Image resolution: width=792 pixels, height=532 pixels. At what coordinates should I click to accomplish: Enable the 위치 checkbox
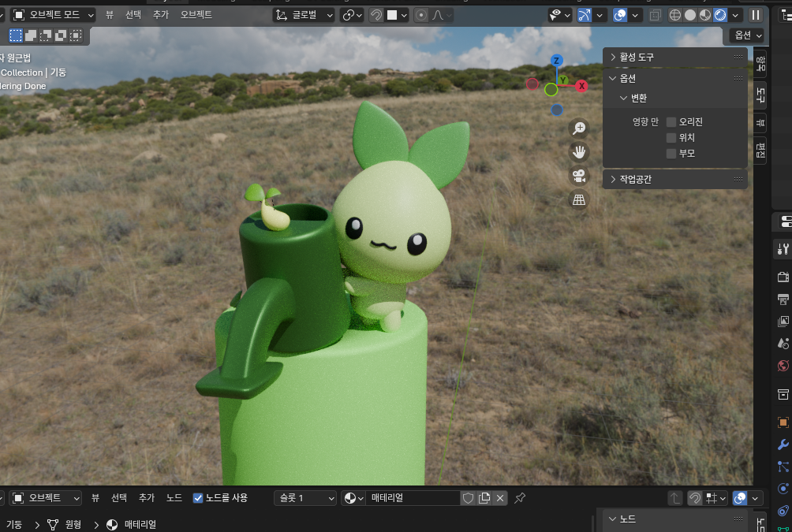point(671,138)
